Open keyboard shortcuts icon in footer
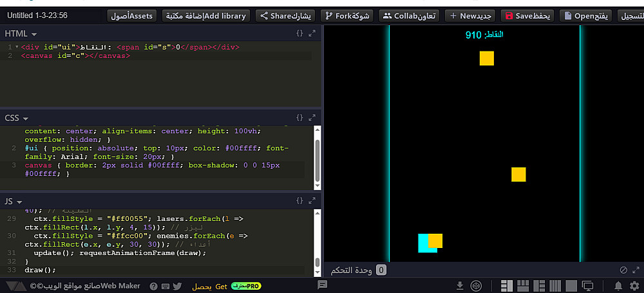 (x=165, y=287)
